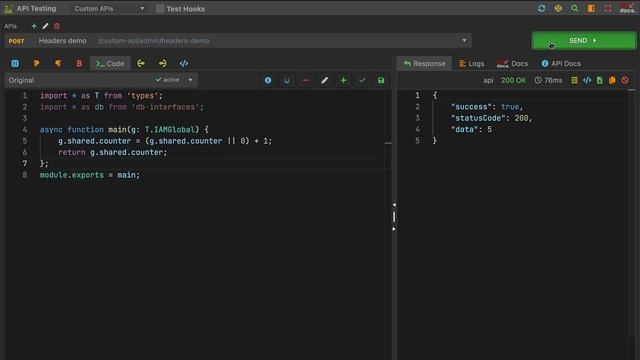This screenshot has width=640, height=360.
Task: Expand the Headers demo API selector arrow
Action: click(464, 40)
